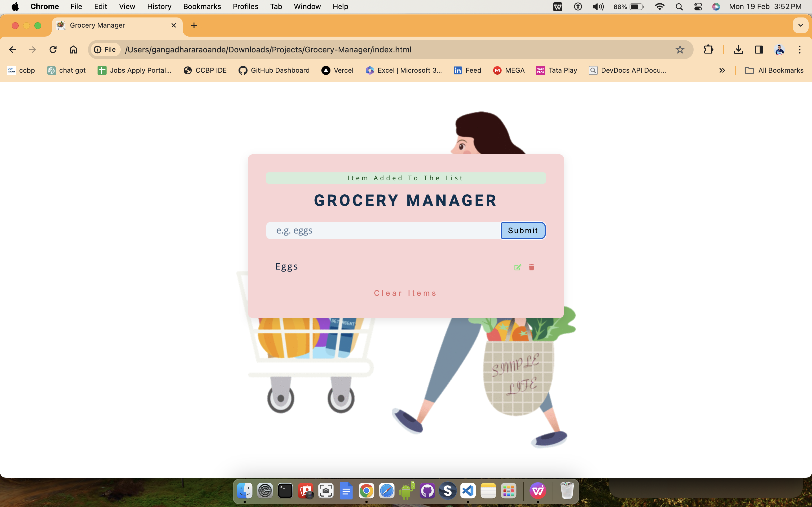This screenshot has height=507, width=812.
Task: Bookmark this page with the star icon
Action: 680,50
